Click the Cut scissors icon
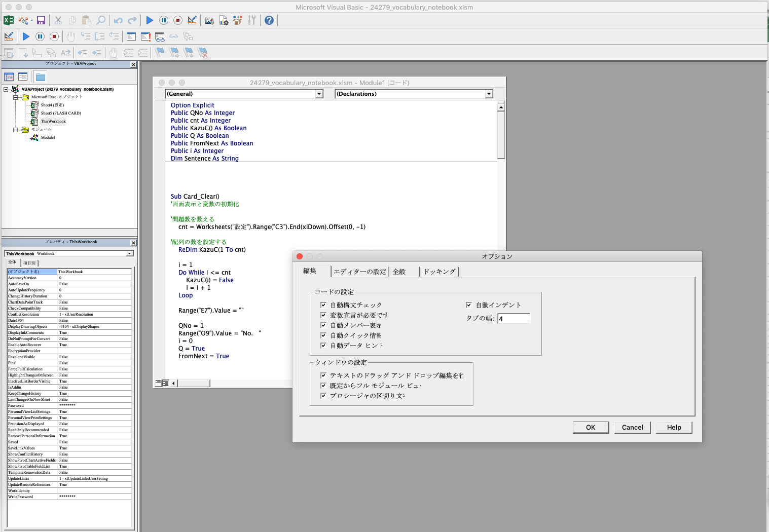This screenshot has height=532, width=769. [58, 20]
